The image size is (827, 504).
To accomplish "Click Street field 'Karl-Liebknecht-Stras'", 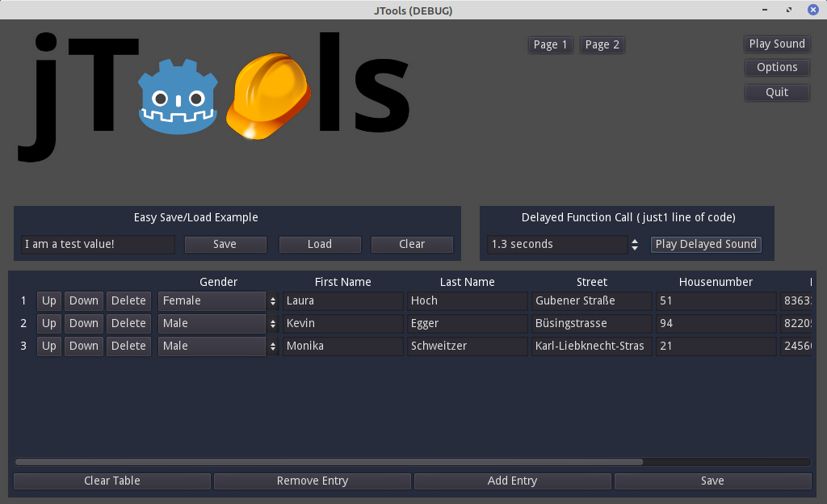I will tap(592, 346).
